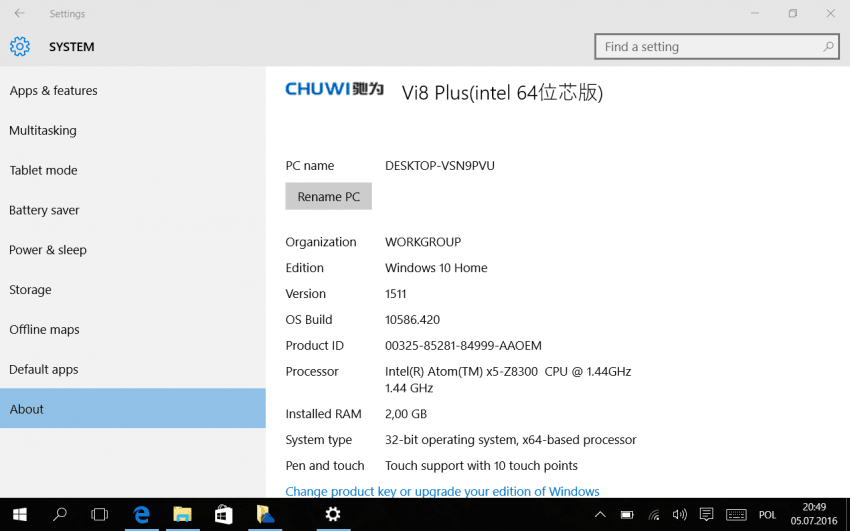
Task: Switch to the Settings gear taskbar icon
Action: 333,514
